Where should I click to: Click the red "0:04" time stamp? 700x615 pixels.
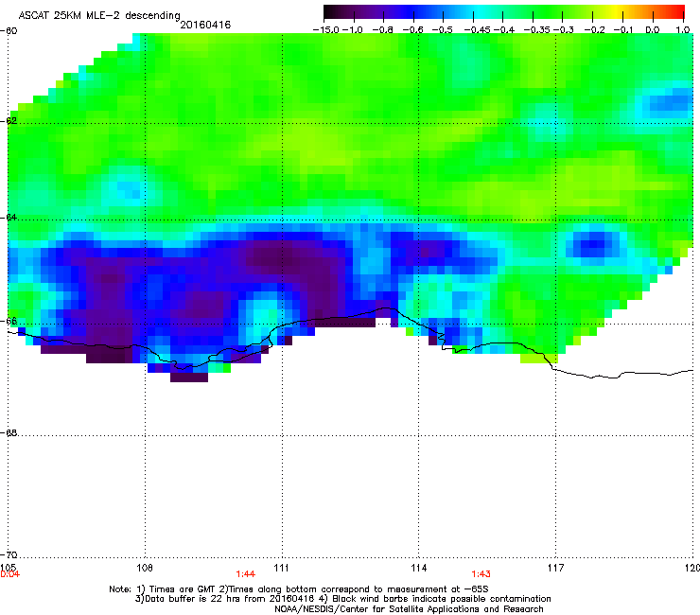click(x=9, y=574)
